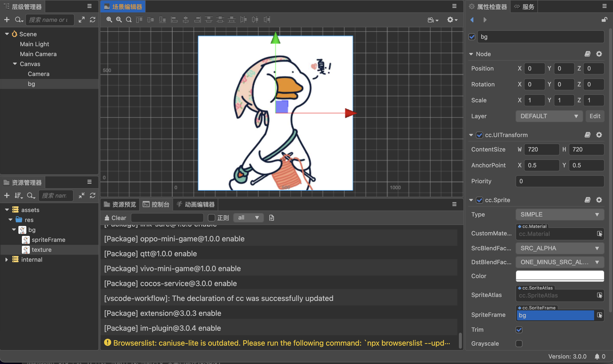Toggle the inspector lock icon
Image resolution: width=613 pixels, height=364 pixels.
point(604,20)
